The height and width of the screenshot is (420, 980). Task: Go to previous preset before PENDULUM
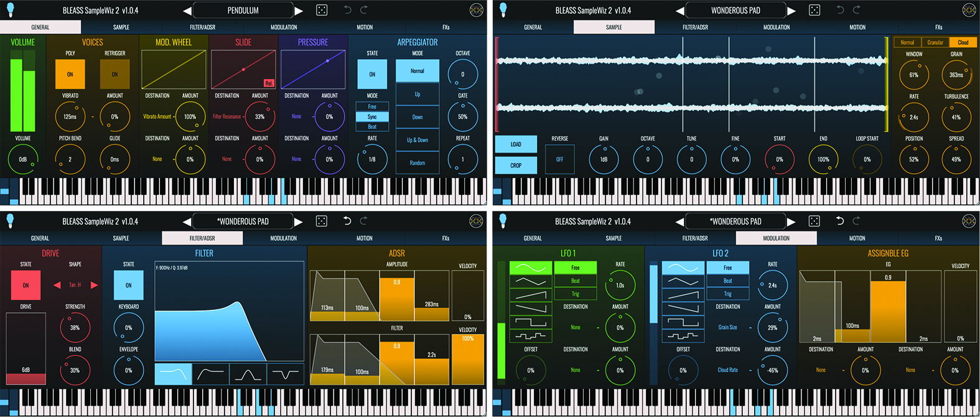click(x=187, y=11)
